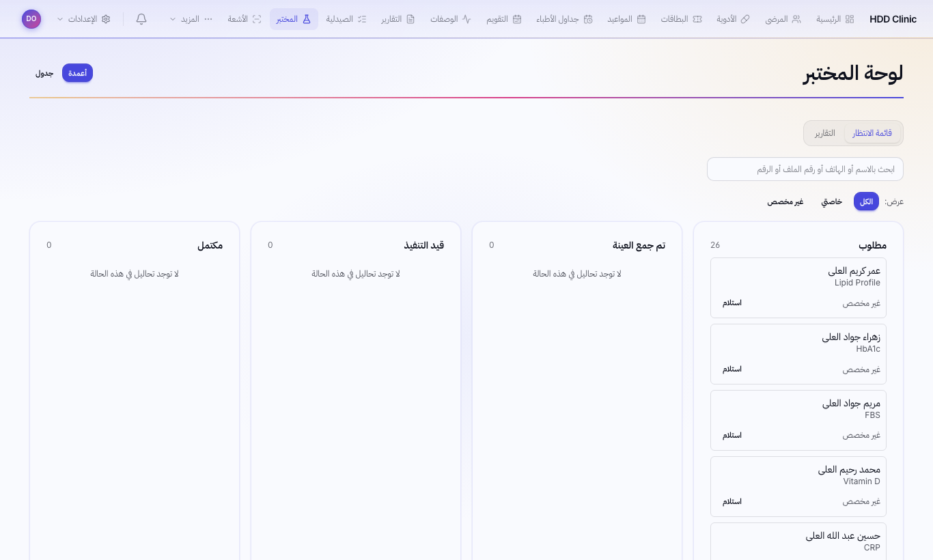This screenshot has width=933, height=560.
Task: Click the الصيدلية checklist icon
Action: pos(363,19)
